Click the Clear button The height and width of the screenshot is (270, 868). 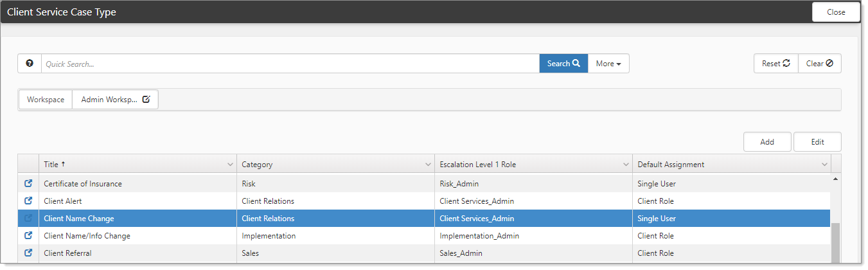pos(819,64)
